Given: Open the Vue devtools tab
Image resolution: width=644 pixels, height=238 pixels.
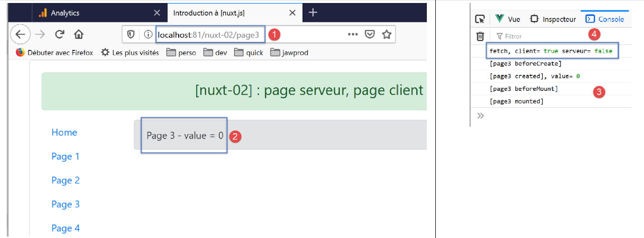Looking at the screenshot, I should click(x=507, y=19).
